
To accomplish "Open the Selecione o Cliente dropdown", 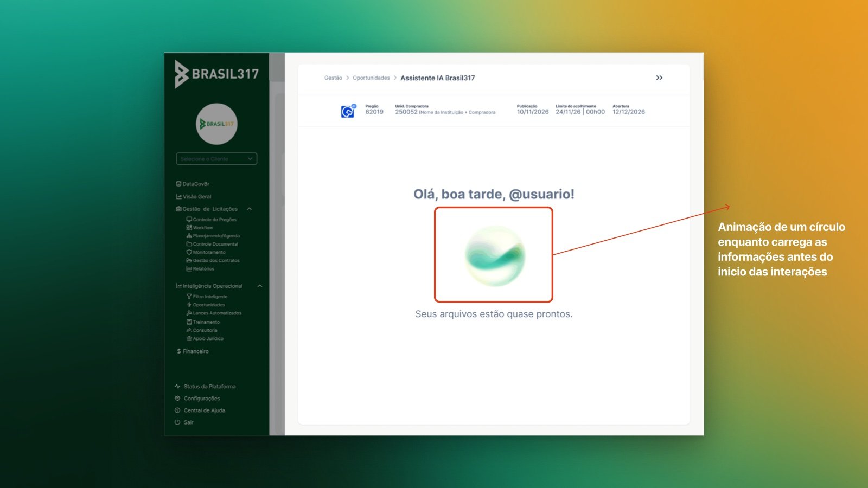I will 216,159.
